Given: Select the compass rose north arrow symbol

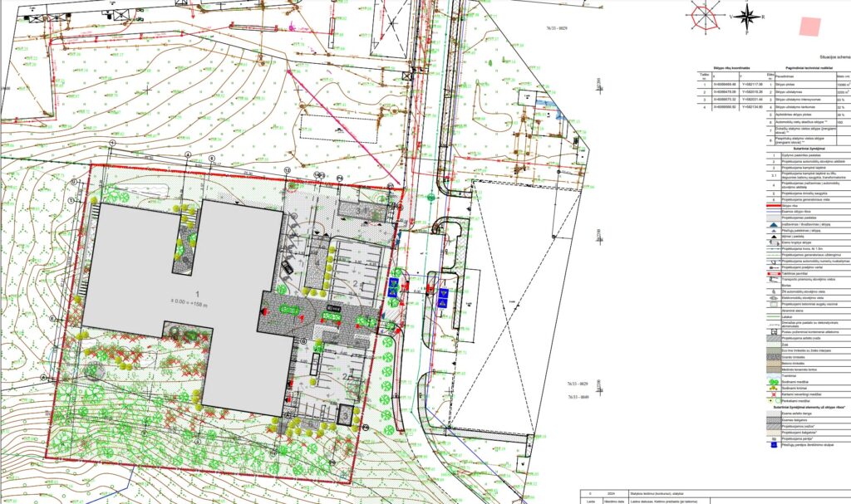Looking at the screenshot, I should pyautogui.click(x=746, y=17).
